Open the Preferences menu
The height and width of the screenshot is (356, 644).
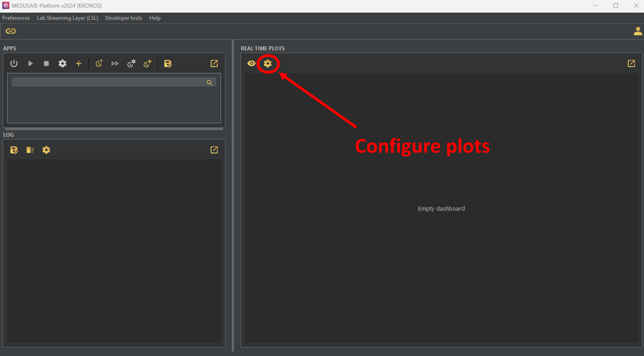pos(16,18)
